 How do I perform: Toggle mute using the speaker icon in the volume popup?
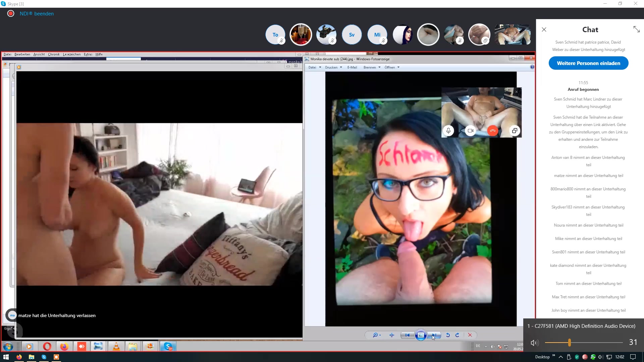tap(534, 343)
